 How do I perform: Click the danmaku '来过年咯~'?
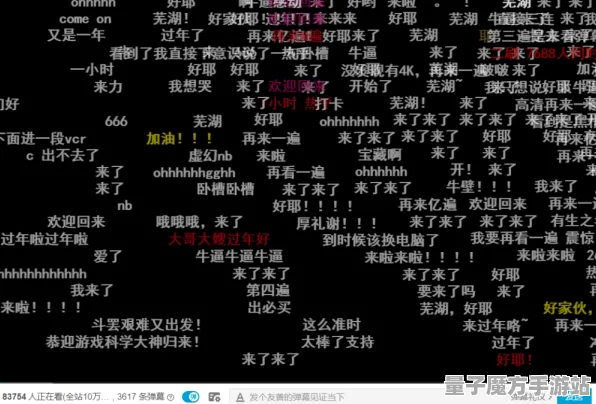(495, 325)
